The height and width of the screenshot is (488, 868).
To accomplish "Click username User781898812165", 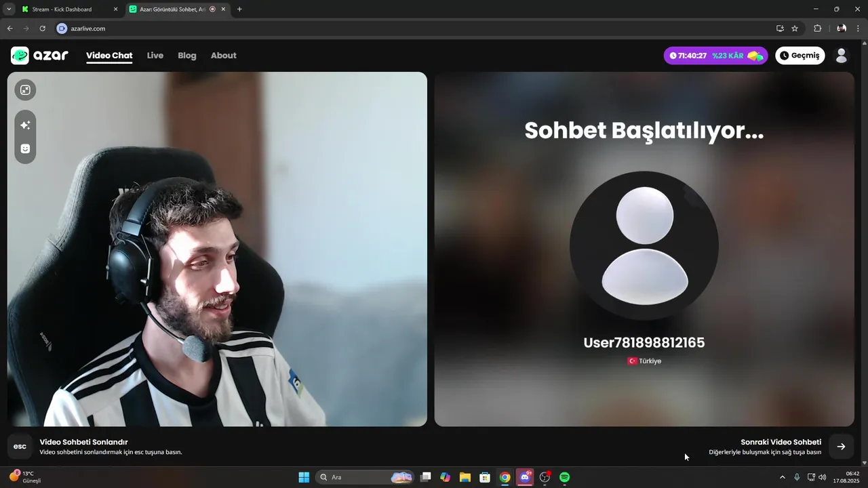I will [x=644, y=343].
